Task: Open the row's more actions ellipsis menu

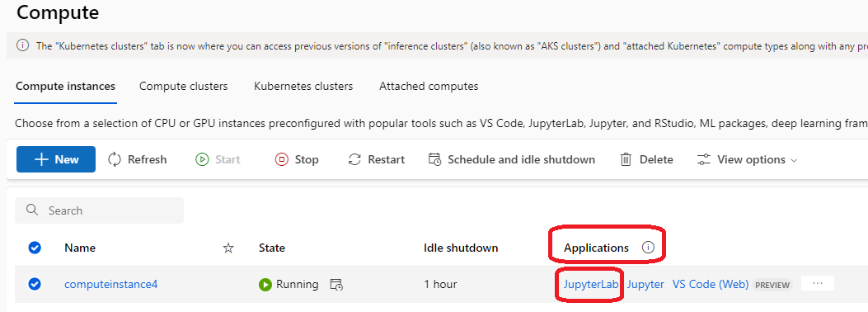Action: click(x=818, y=284)
